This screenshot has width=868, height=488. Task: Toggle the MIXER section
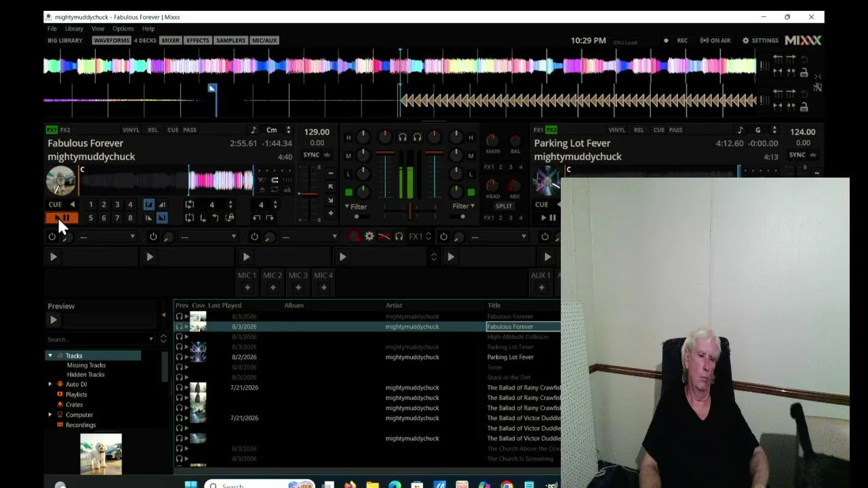coord(171,41)
